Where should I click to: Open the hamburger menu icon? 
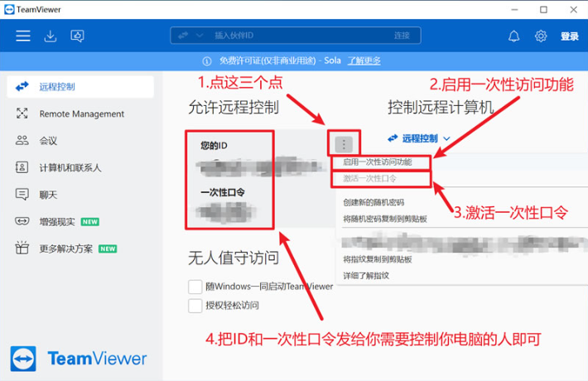pos(23,36)
